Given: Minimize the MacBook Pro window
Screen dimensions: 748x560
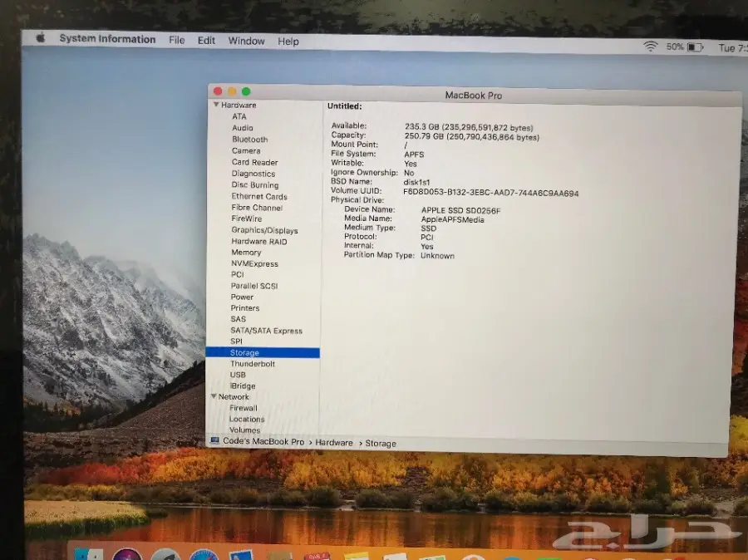Looking at the screenshot, I should pos(232,91).
